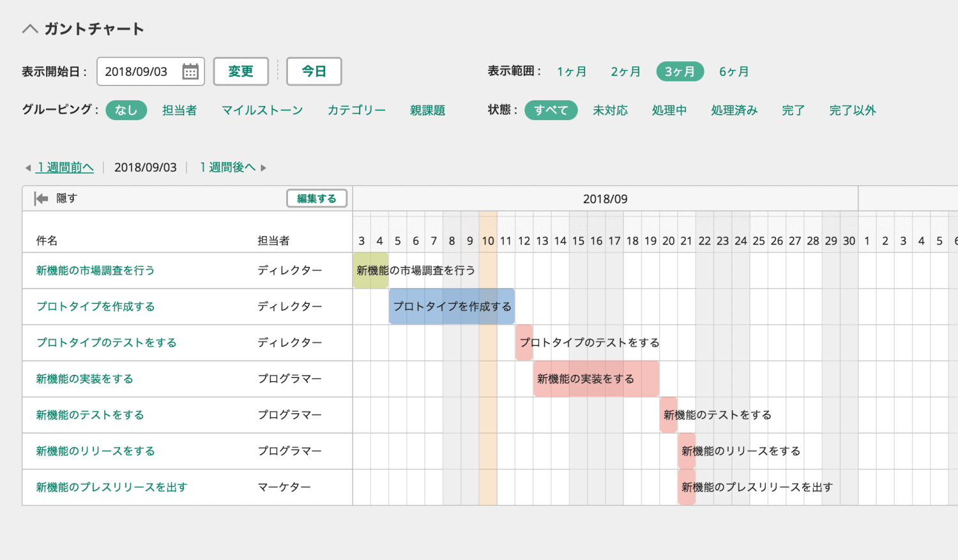Set display range to 6ヶ月
The width and height of the screenshot is (958, 560).
pos(733,72)
